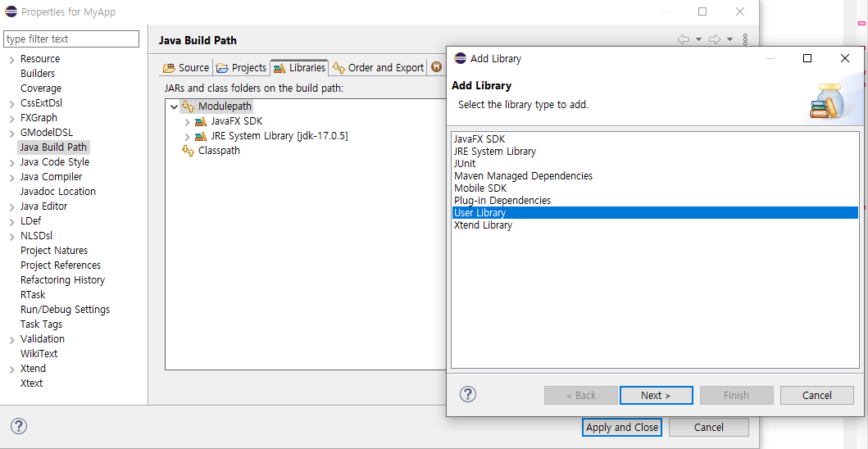The image size is (868, 449).
Task: Click the Help icon in Properties window
Action: 18,426
